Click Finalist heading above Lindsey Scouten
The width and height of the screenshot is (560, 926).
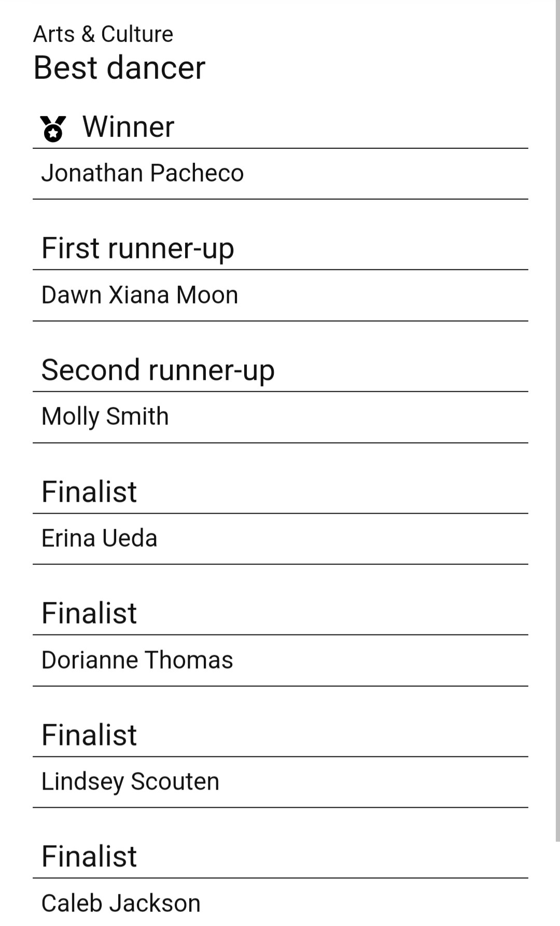click(x=89, y=735)
